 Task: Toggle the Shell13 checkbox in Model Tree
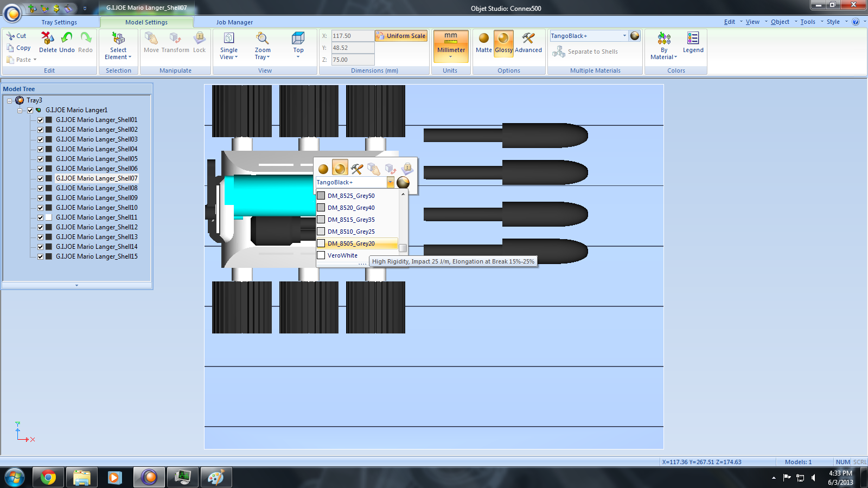(x=40, y=237)
